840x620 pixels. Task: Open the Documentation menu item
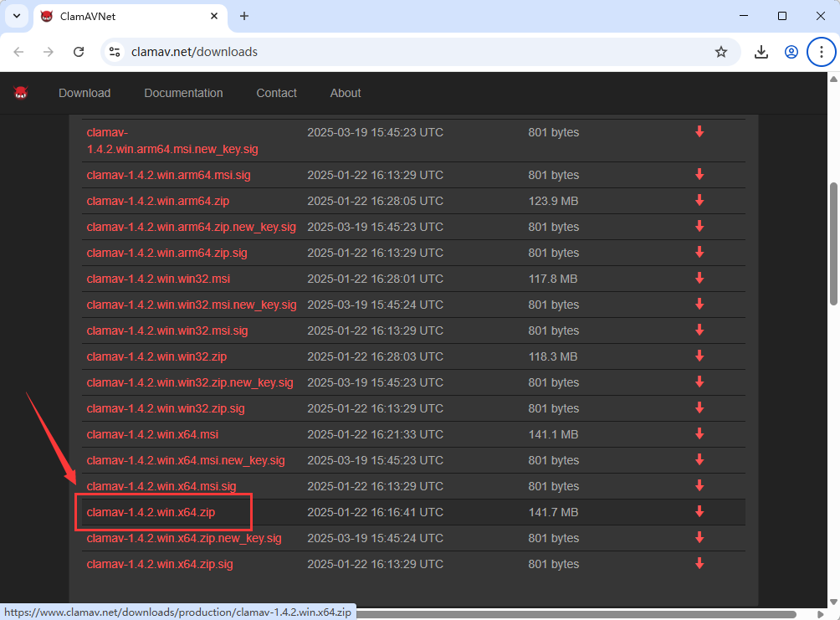pyautogui.click(x=183, y=93)
